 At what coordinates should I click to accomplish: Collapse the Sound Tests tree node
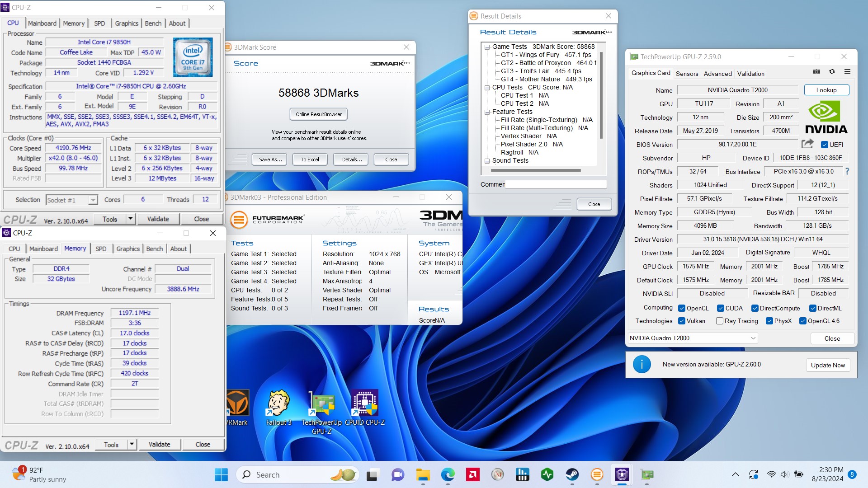(487, 160)
